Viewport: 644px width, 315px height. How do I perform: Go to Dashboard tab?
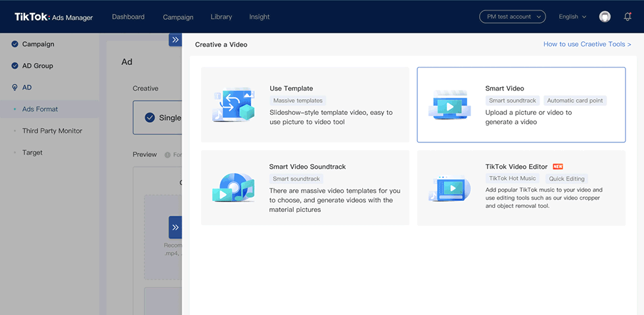(128, 17)
